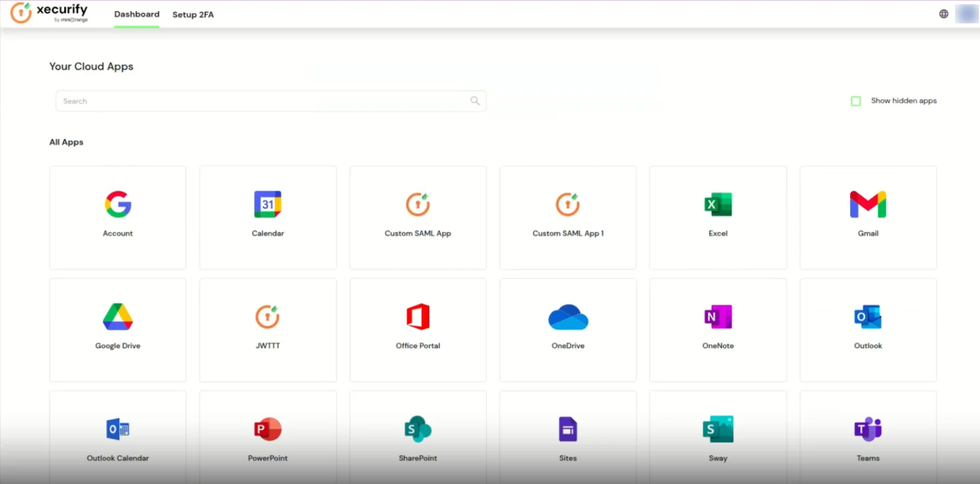This screenshot has height=484, width=980.
Task: Open the Office Portal app
Action: tap(418, 330)
